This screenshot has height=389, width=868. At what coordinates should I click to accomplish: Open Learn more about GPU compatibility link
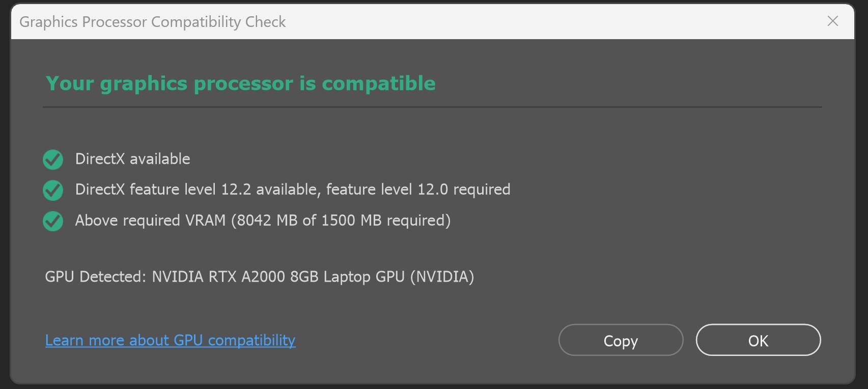[x=170, y=340]
